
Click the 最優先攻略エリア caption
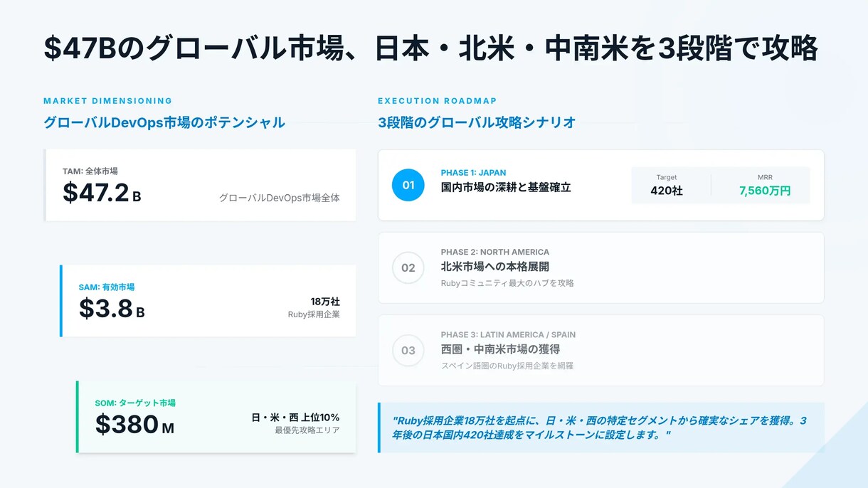(307, 430)
